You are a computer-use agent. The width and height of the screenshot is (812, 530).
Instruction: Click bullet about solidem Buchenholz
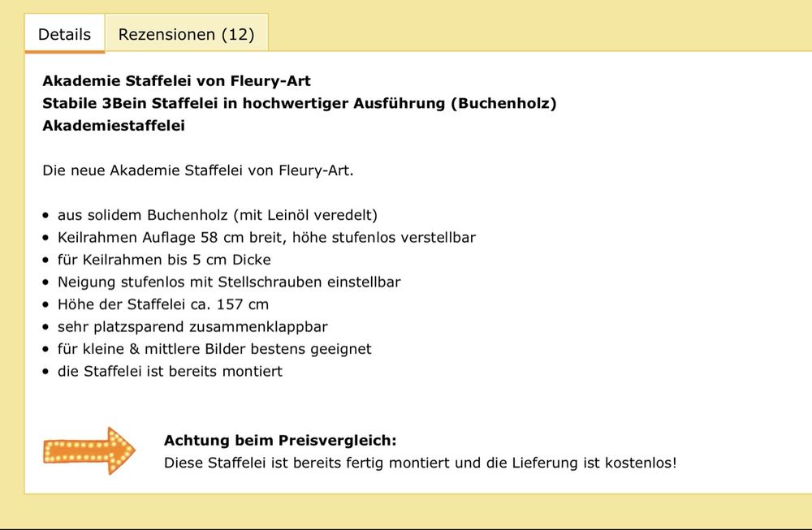[218, 215]
